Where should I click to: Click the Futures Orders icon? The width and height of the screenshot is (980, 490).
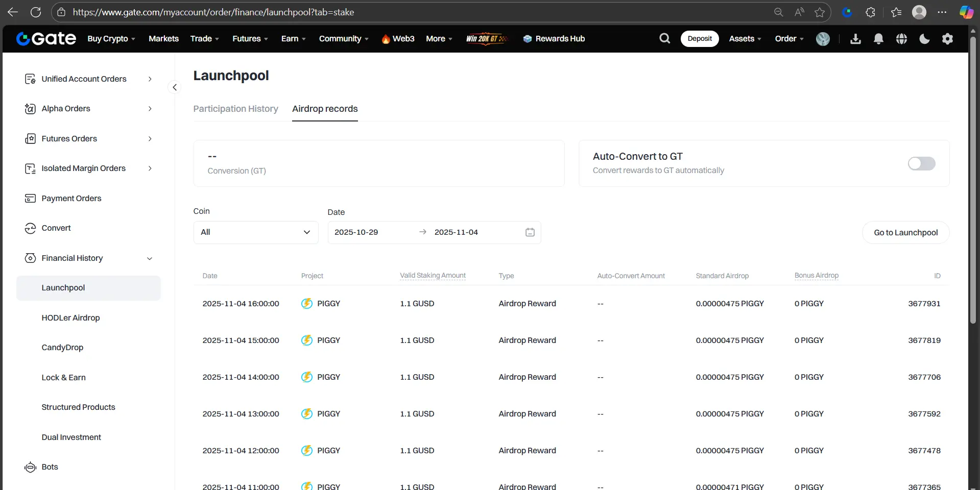(30, 139)
